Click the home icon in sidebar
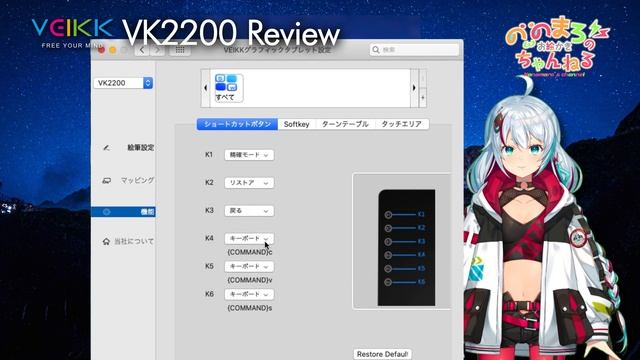The width and height of the screenshot is (640, 360). click(106, 242)
